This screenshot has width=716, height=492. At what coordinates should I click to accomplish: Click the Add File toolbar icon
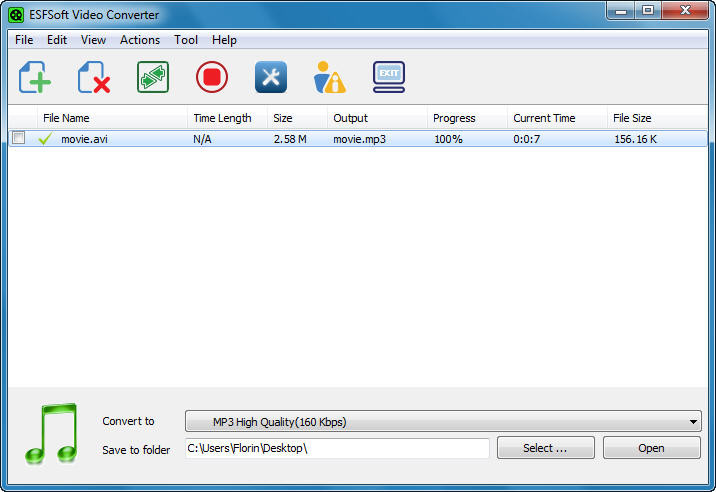click(x=35, y=77)
